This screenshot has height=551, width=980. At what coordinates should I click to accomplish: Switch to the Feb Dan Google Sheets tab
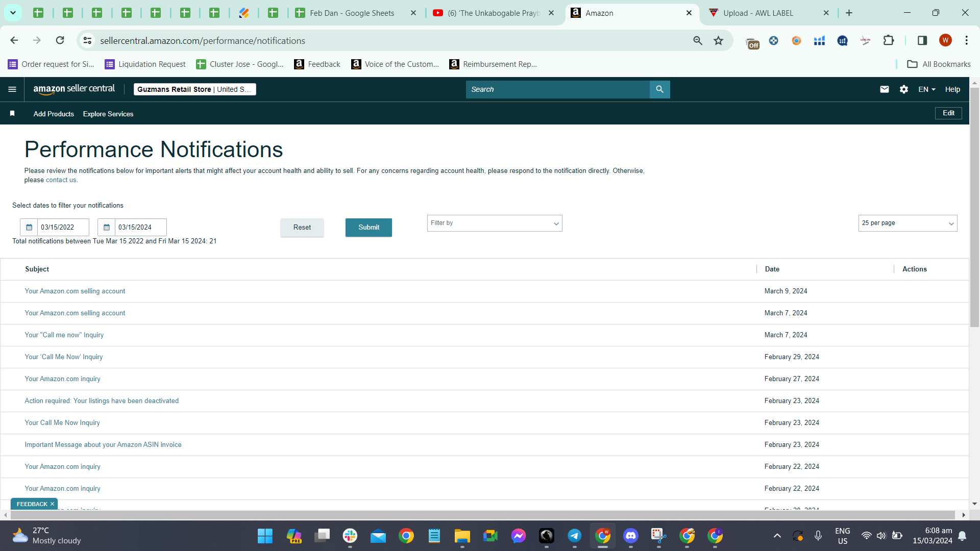pos(356,13)
